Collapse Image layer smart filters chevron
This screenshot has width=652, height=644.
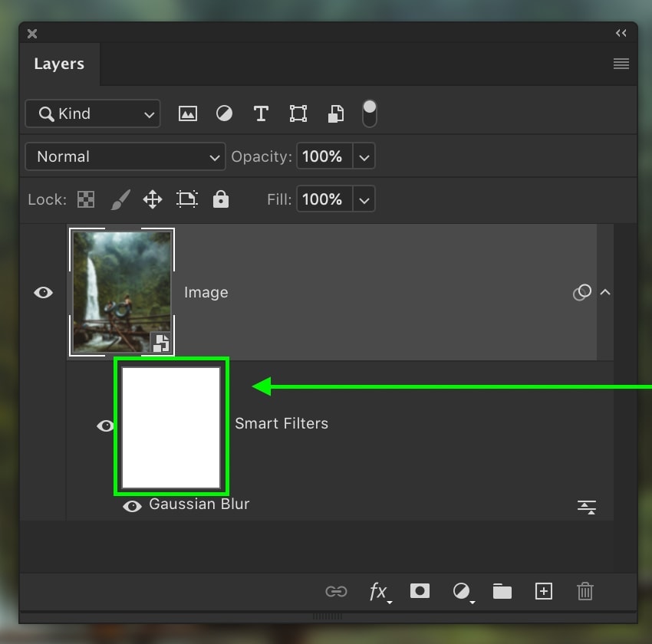pyautogui.click(x=605, y=292)
